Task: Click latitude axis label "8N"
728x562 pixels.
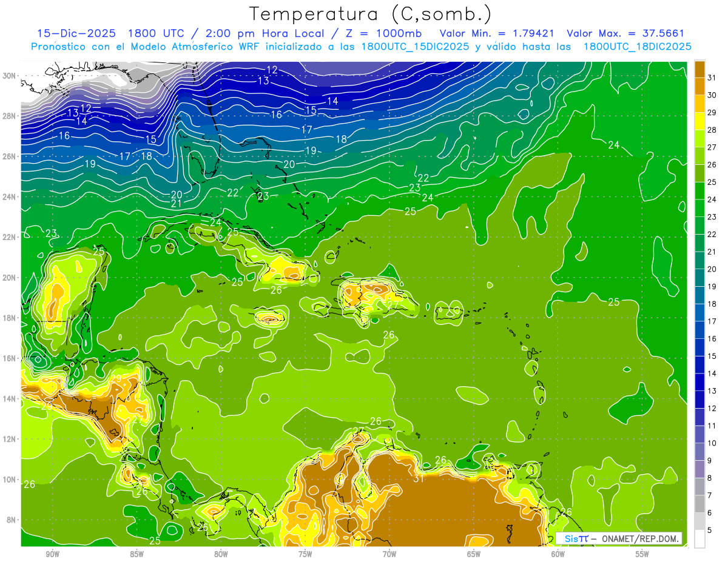Action: pos(12,520)
